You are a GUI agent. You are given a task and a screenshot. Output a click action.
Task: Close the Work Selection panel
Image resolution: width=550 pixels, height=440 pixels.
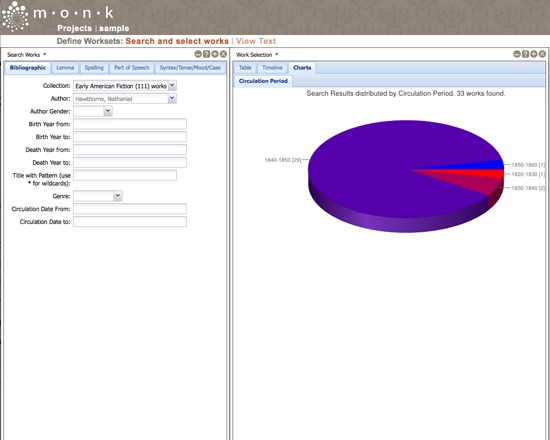tap(542, 54)
